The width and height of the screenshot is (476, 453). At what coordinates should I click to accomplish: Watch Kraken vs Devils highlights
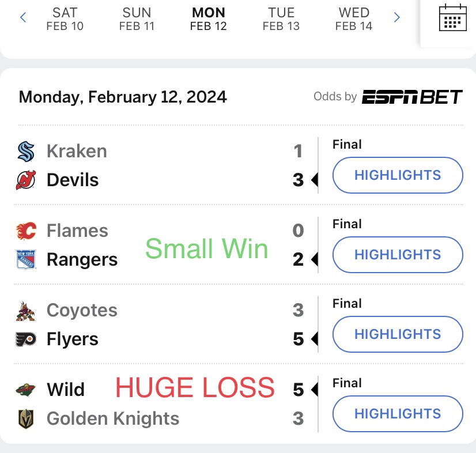[398, 175]
